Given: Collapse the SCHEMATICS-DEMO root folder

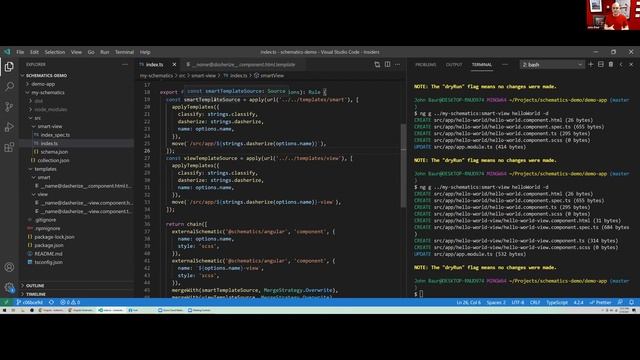Looking at the screenshot, I should pyautogui.click(x=46, y=76).
